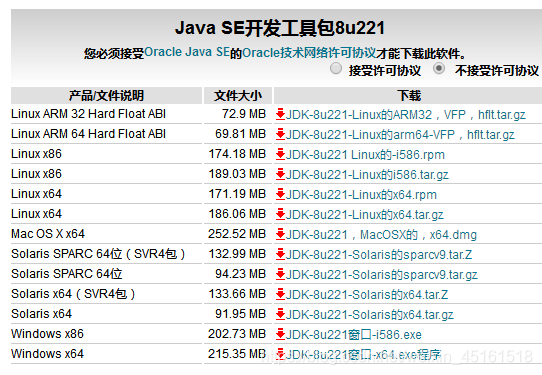Click the 69.81 MB file size
The height and width of the screenshot is (375, 542).
241,134
